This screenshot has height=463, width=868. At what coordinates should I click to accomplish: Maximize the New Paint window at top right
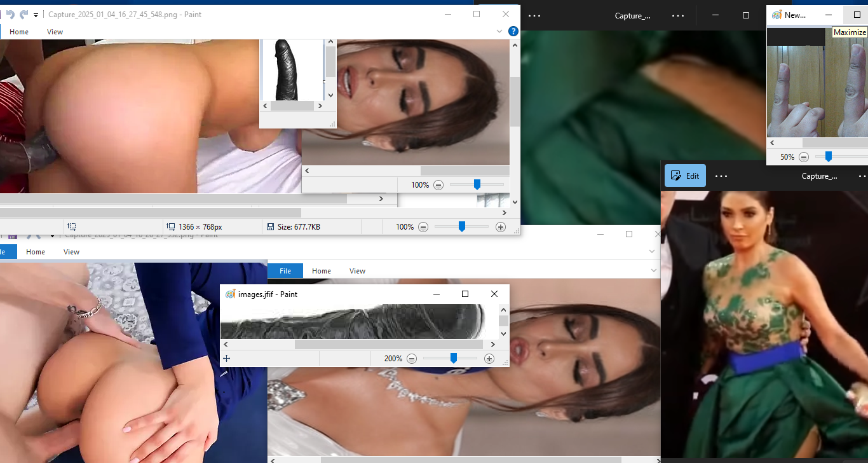(x=856, y=15)
